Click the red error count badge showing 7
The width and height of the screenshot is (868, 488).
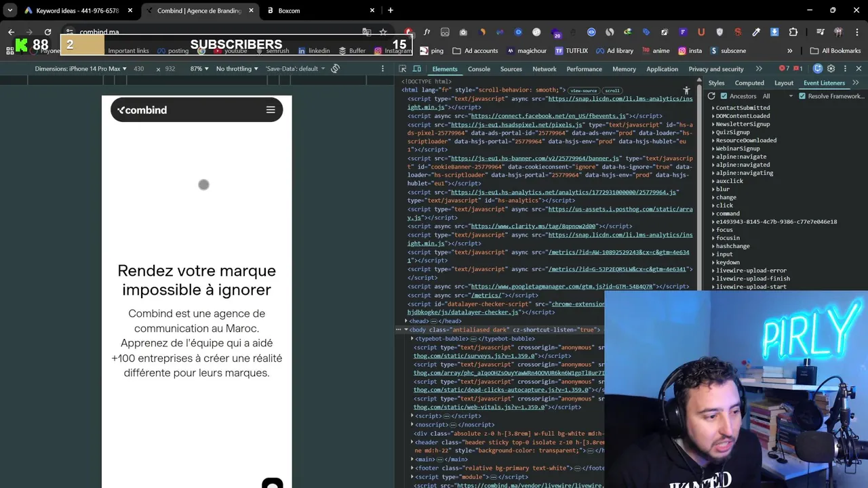pyautogui.click(x=785, y=68)
